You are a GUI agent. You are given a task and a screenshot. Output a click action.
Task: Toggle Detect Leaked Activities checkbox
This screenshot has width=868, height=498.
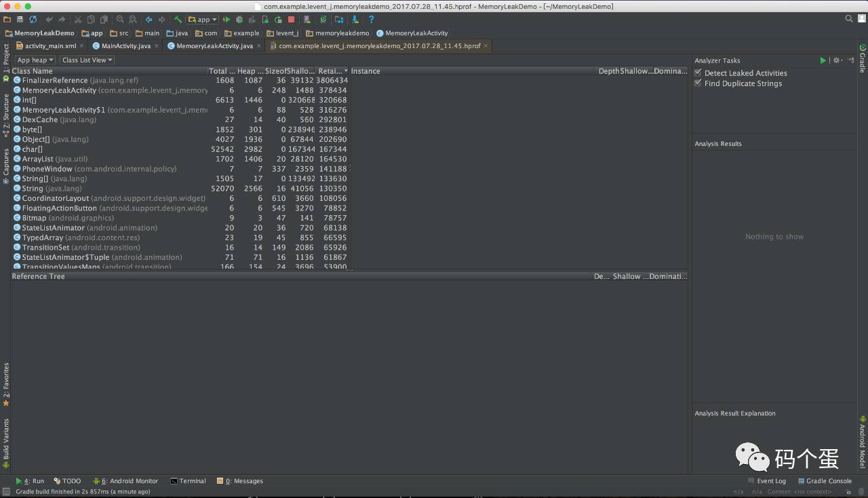click(698, 73)
